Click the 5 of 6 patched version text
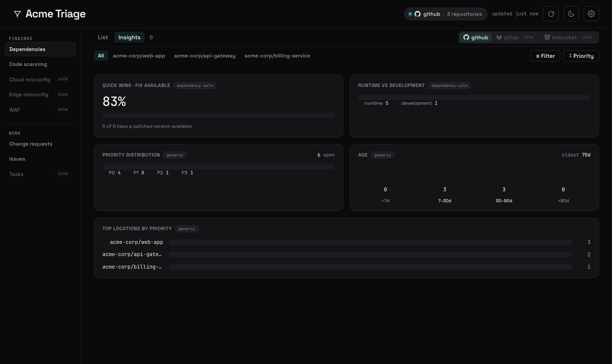 [147, 126]
